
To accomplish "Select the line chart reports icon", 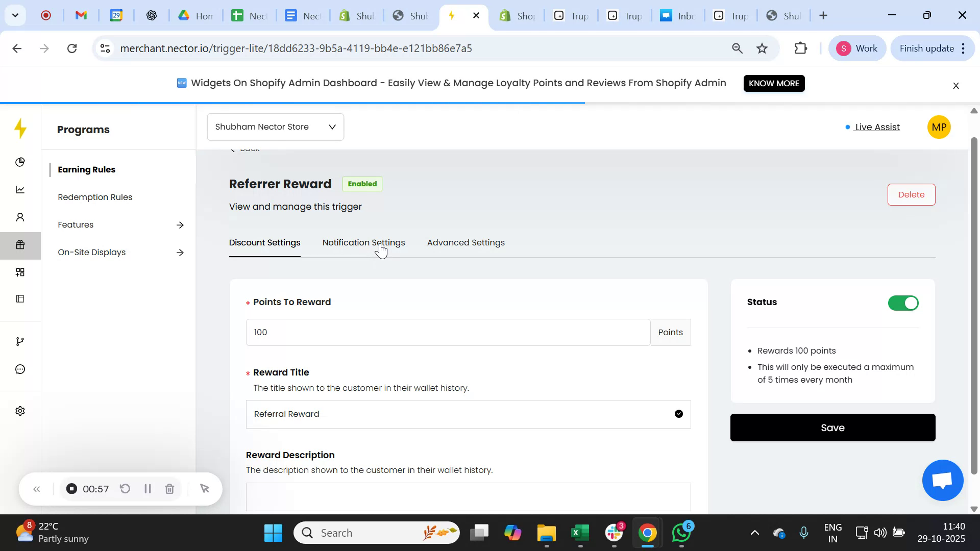I will point(20,189).
